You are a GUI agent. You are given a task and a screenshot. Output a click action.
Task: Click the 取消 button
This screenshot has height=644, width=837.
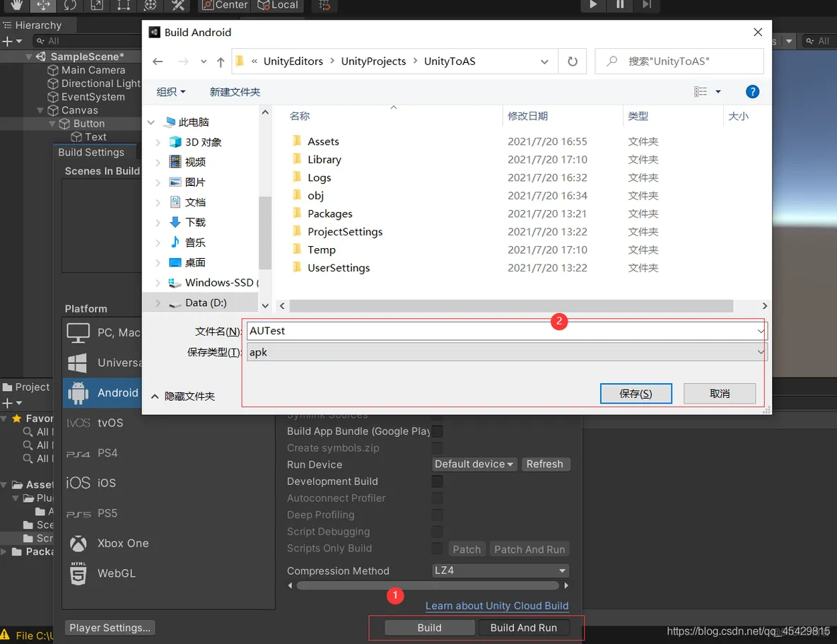pos(719,394)
